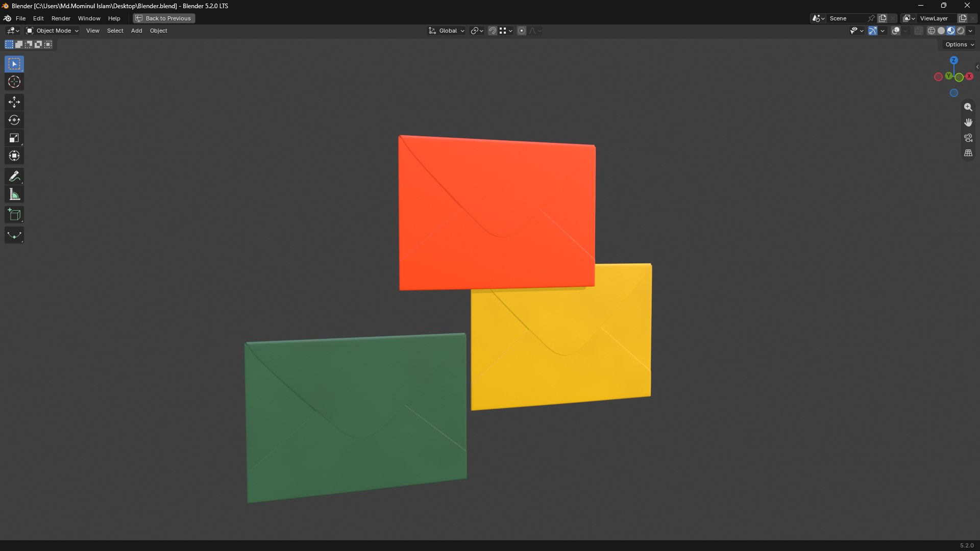Click the new scene duplicate icon
980x551 pixels.
[x=883, y=18]
